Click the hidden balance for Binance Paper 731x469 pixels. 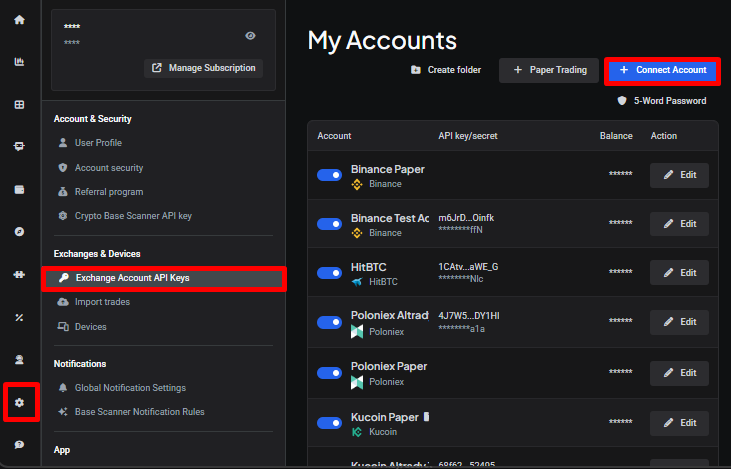(621, 174)
